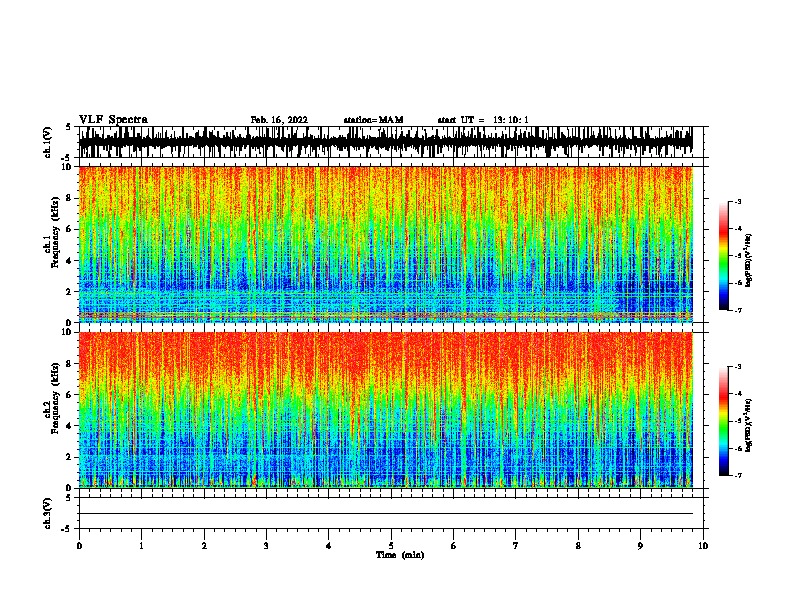Click the ch.2 color bar log(PSD) label

pos(749,426)
